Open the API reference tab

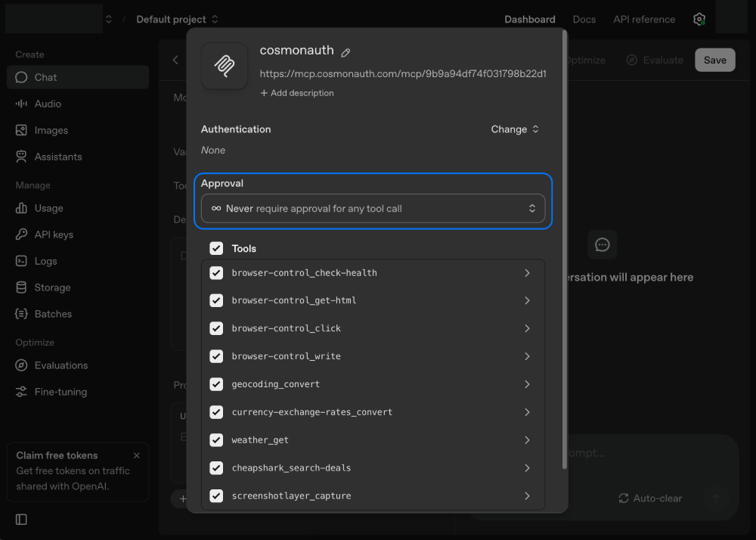point(644,20)
